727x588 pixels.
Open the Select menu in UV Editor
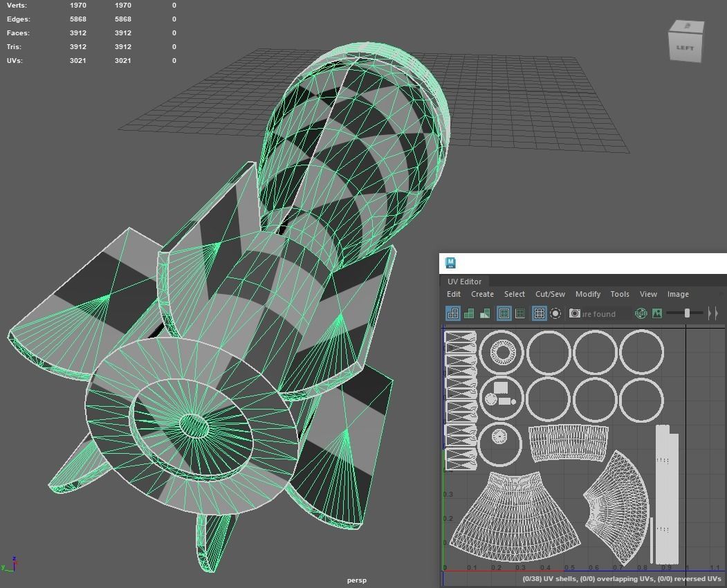(x=514, y=294)
